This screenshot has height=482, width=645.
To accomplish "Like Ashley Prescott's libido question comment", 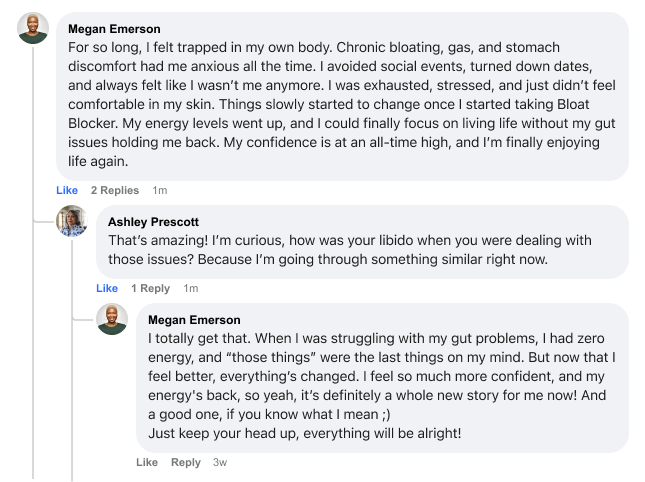I will pyautogui.click(x=107, y=288).
